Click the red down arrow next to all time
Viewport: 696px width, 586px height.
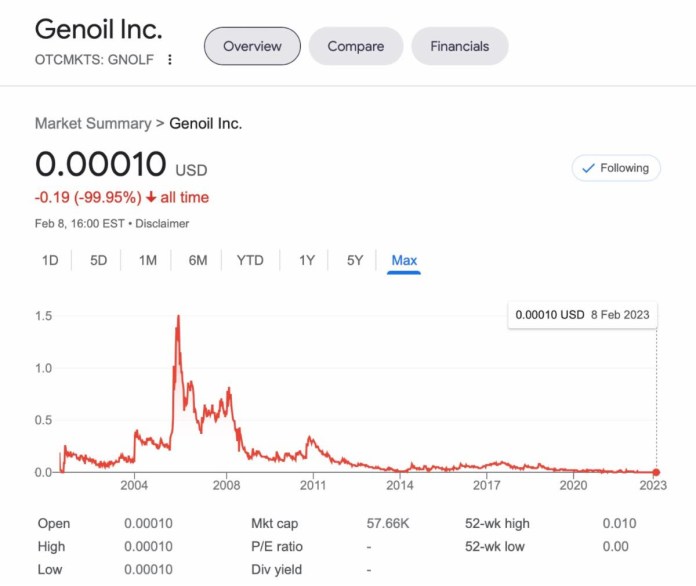point(151,197)
